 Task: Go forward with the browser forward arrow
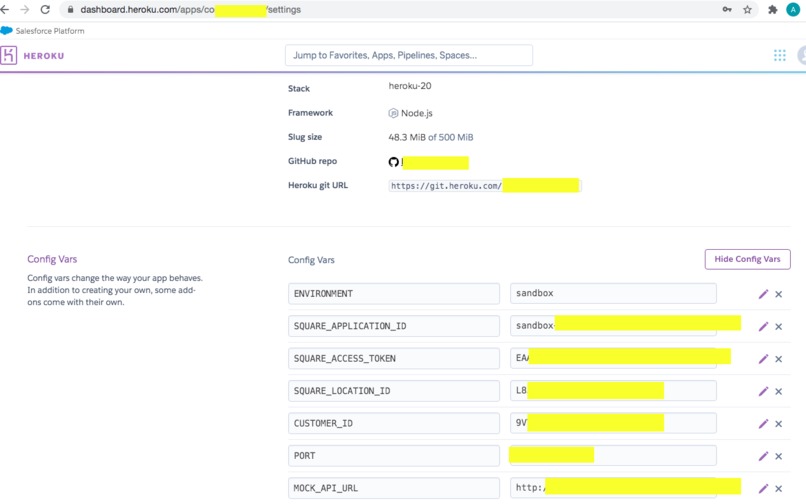[x=24, y=9]
